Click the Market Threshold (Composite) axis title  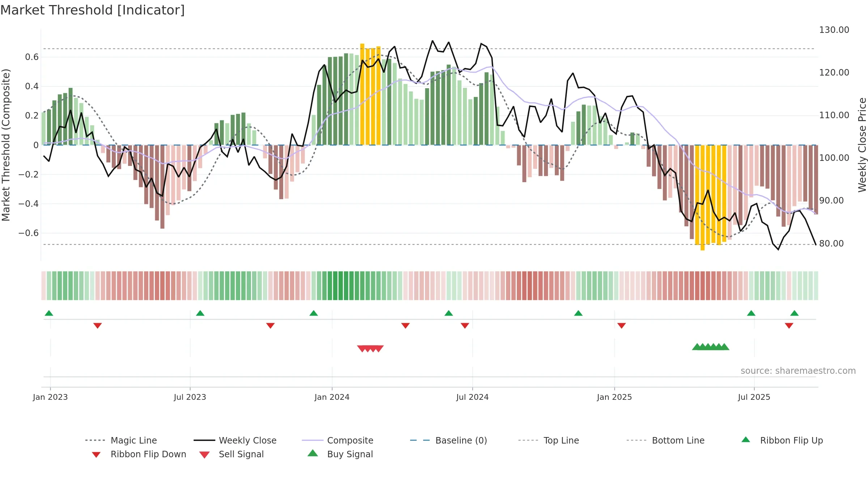(x=6, y=145)
